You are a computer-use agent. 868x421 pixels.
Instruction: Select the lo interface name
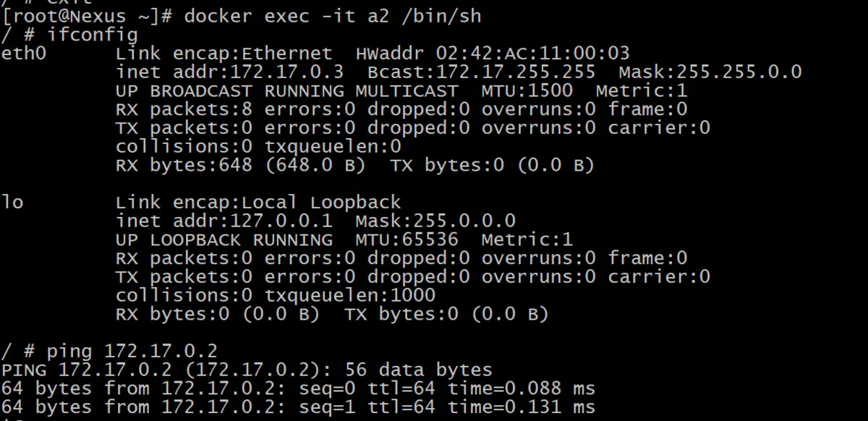13,202
